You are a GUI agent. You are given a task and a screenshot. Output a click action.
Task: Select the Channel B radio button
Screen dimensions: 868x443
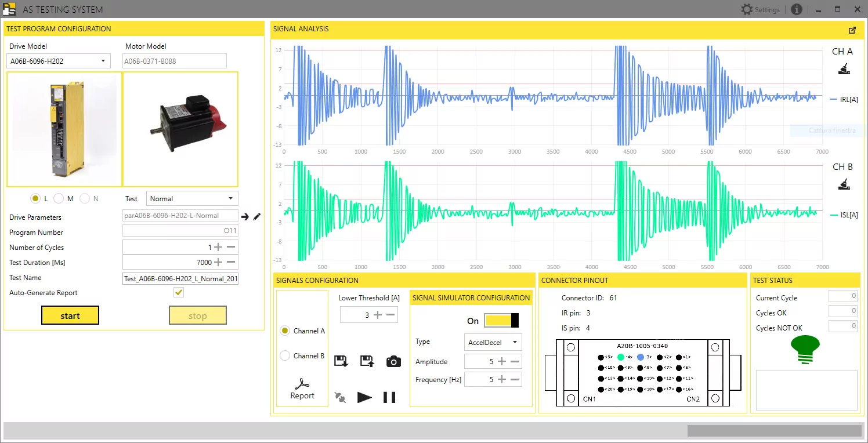(x=285, y=356)
